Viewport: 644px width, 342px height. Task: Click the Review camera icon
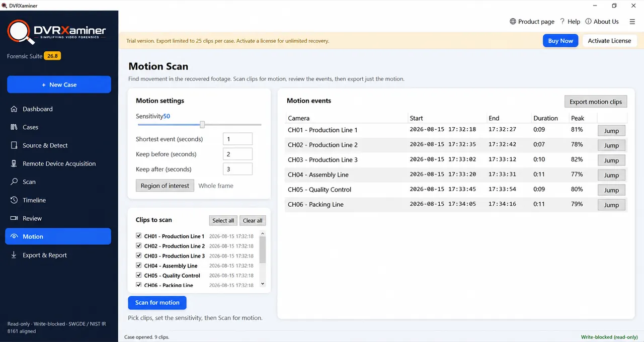(x=14, y=218)
